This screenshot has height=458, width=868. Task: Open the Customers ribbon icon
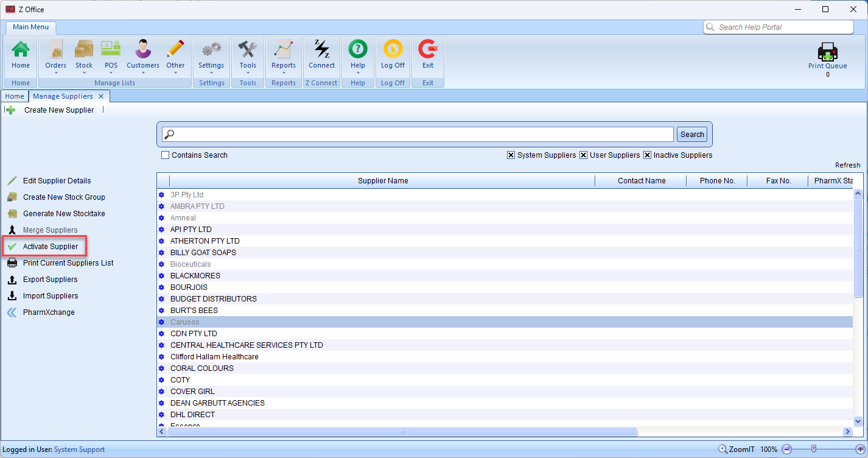143,49
